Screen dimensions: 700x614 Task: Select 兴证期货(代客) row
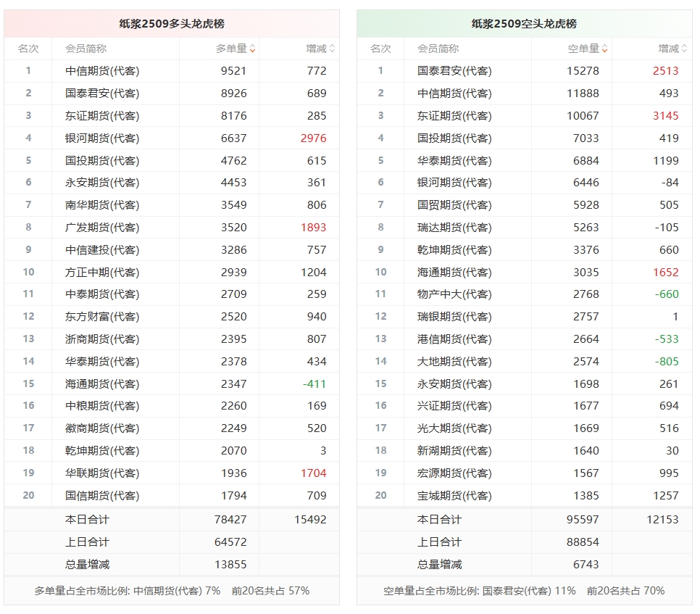click(x=525, y=406)
